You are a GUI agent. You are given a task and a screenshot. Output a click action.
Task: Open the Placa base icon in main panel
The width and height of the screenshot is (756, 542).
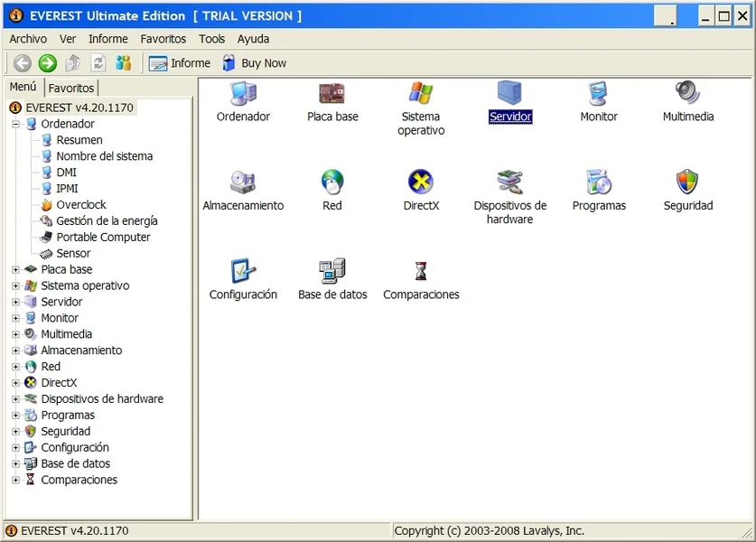(332, 94)
